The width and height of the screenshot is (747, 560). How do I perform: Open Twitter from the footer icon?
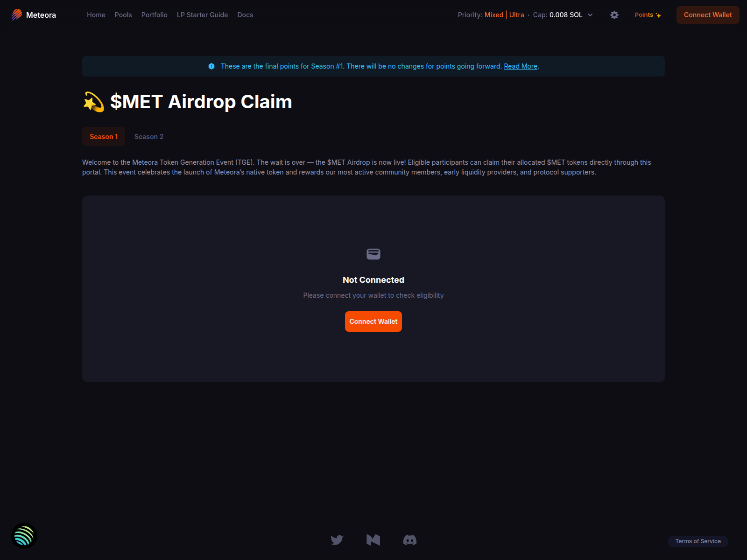(337, 540)
